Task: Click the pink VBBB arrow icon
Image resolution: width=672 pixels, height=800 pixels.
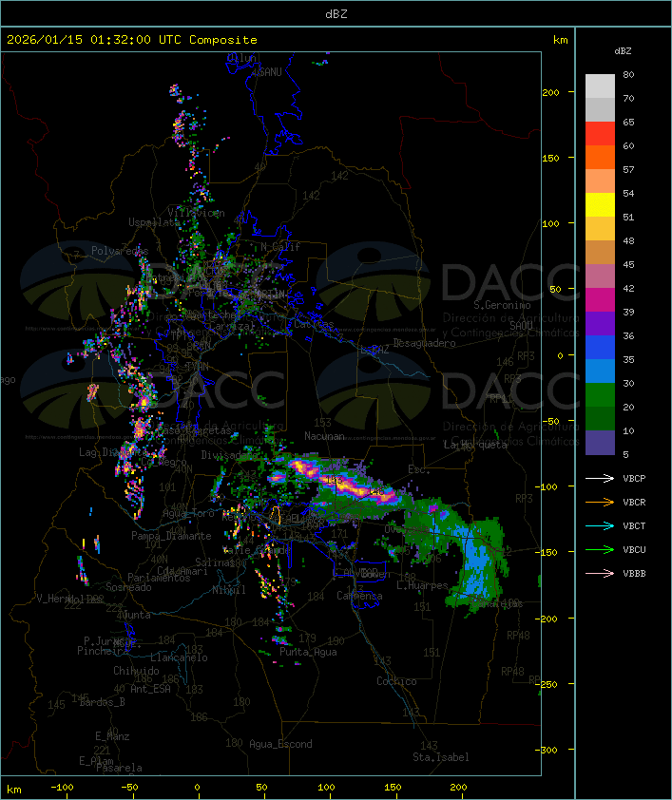Action: click(x=601, y=573)
